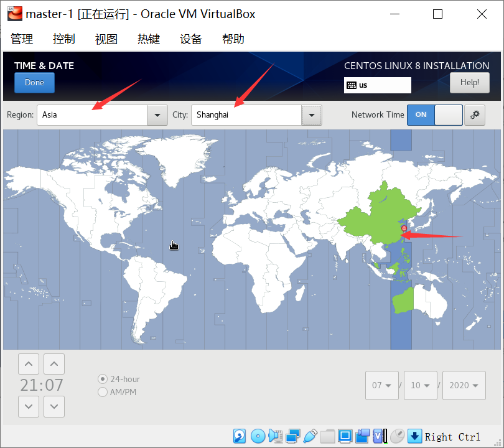Screen dimensions: 504x448
Task: Click the Help! button
Action: coord(470,83)
